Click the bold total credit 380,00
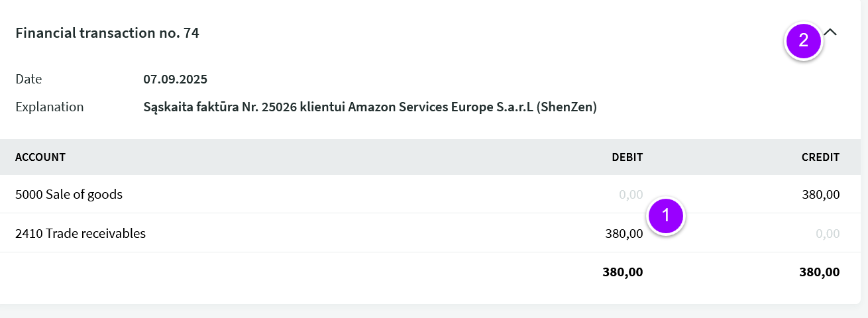The height and width of the screenshot is (318, 868). point(820,272)
